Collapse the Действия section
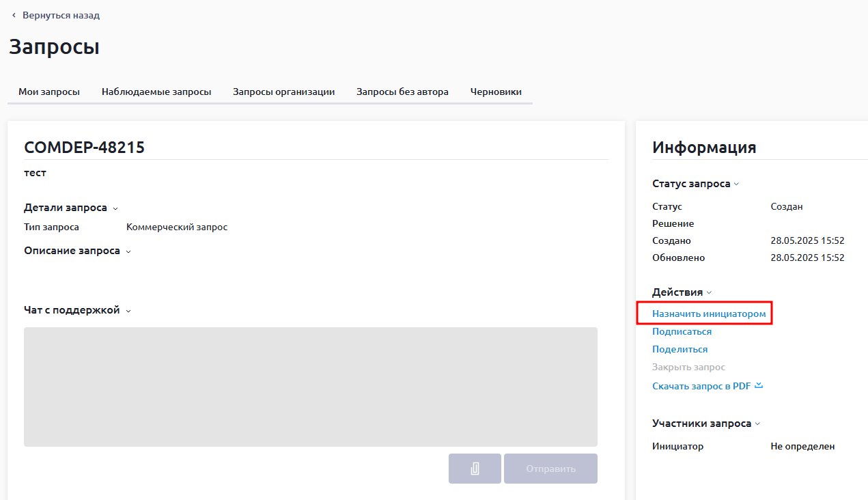The height and width of the screenshot is (500, 868). pos(709,293)
